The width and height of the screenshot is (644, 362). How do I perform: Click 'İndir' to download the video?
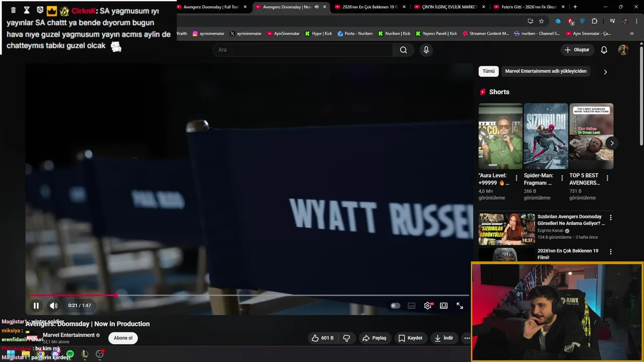[x=444, y=338]
